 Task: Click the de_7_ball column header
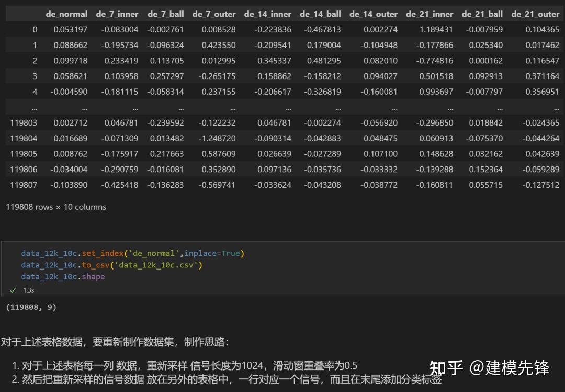165,14
